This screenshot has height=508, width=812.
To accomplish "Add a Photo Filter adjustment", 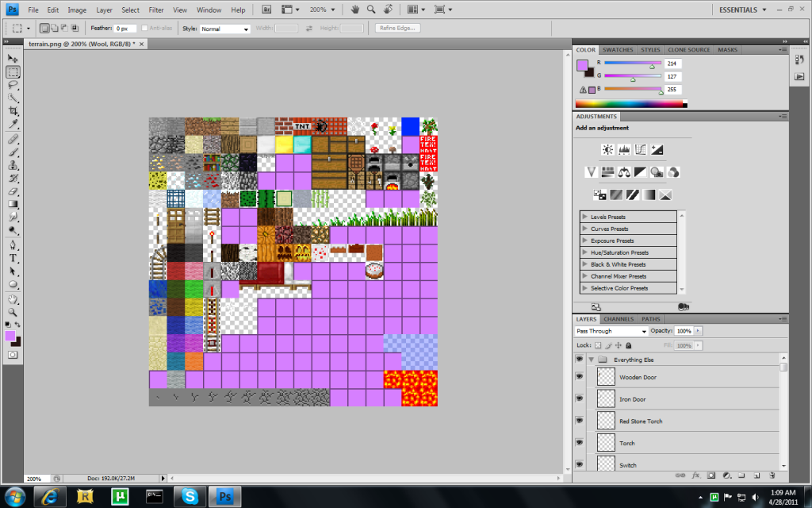I will coord(657,172).
